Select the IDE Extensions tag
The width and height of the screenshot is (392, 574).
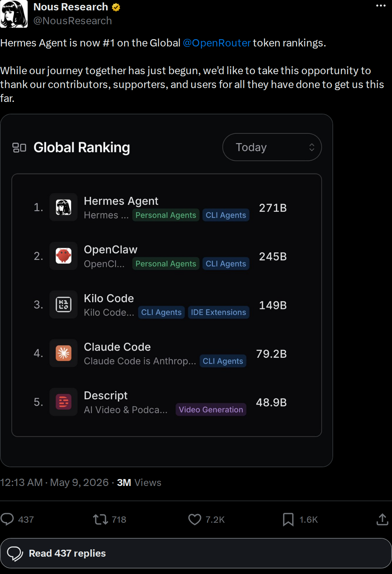[x=219, y=312]
